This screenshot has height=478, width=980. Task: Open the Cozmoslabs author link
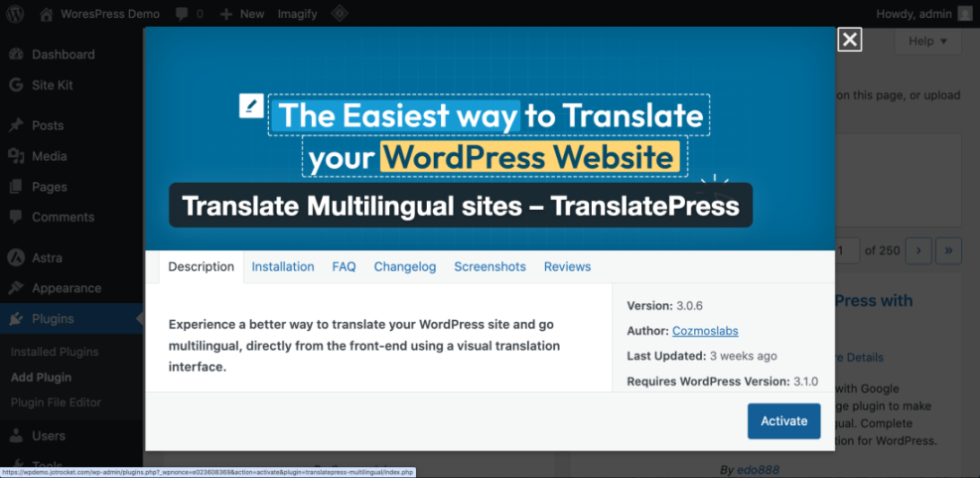point(705,331)
